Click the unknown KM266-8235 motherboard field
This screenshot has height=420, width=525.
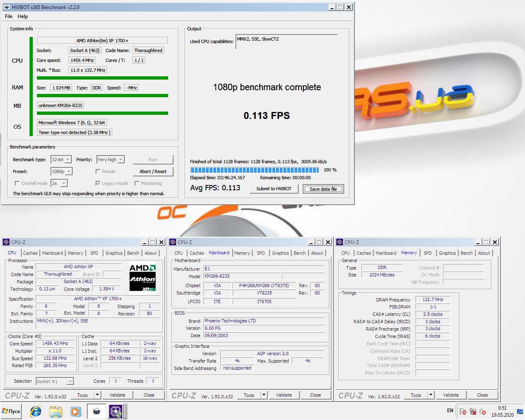(61, 105)
